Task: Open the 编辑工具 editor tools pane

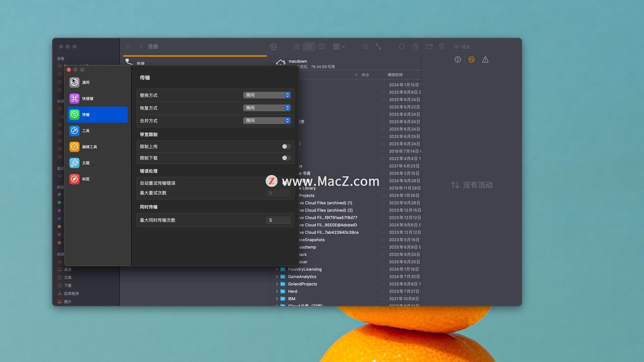Action: point(97,147)
